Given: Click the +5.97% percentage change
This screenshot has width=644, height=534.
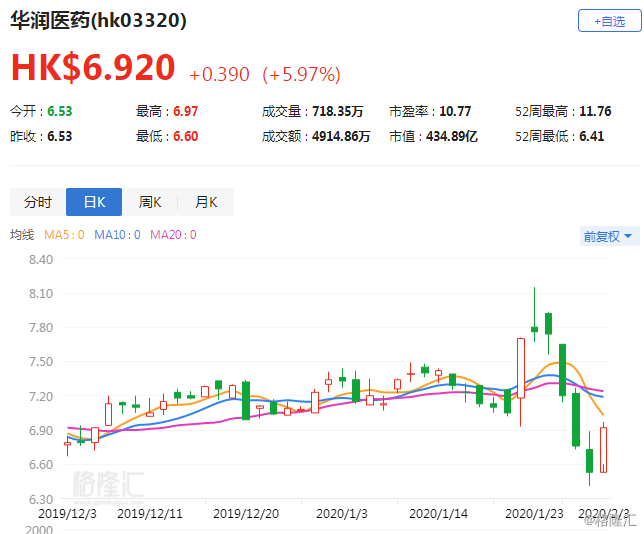Looking at the screenshot, I should click(301, 74).
